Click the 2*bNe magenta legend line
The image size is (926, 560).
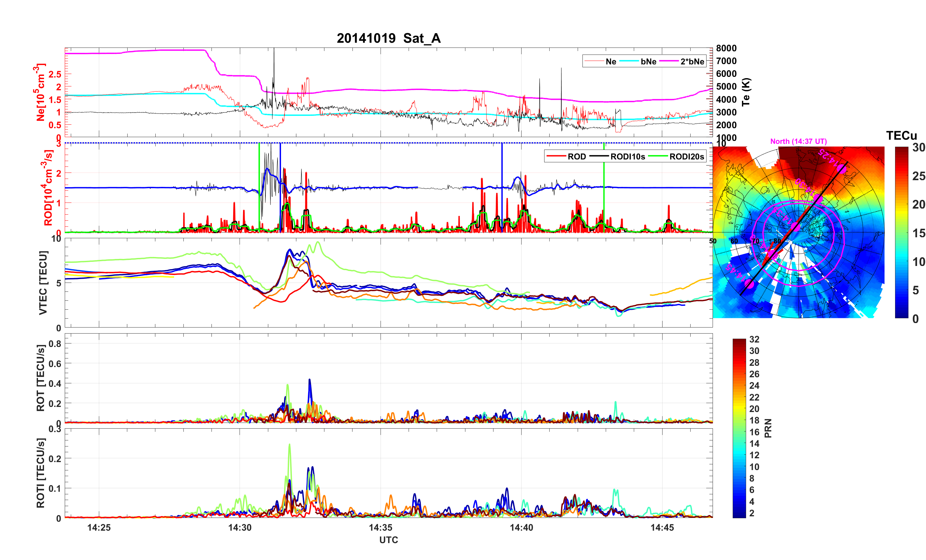coord(669,61)
